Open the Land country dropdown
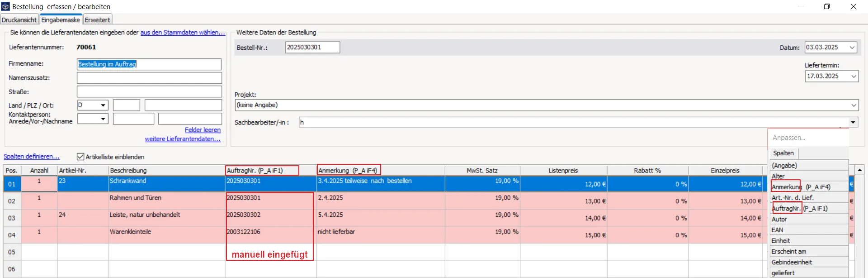Viewport: 868px width, 278px height. 103,105
